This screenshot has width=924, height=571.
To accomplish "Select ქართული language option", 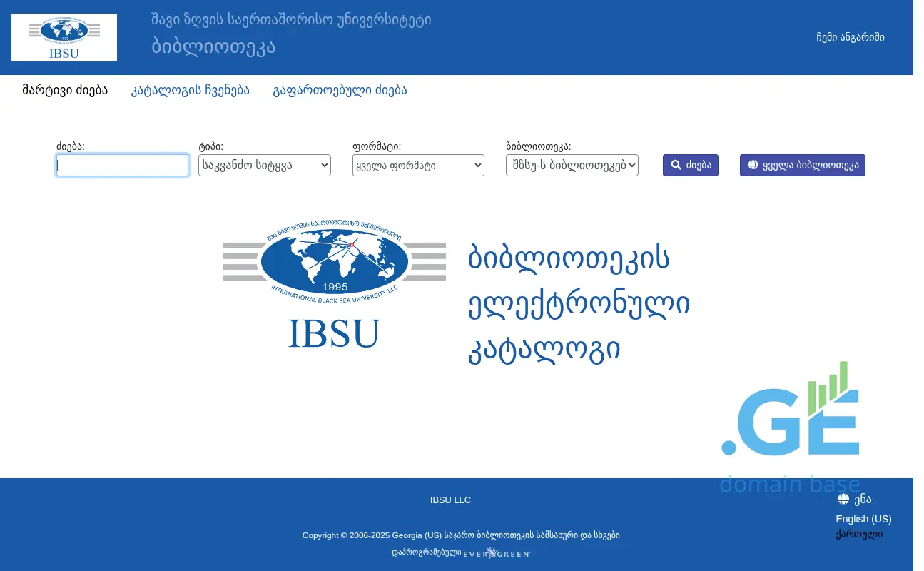I will (859, 534).
